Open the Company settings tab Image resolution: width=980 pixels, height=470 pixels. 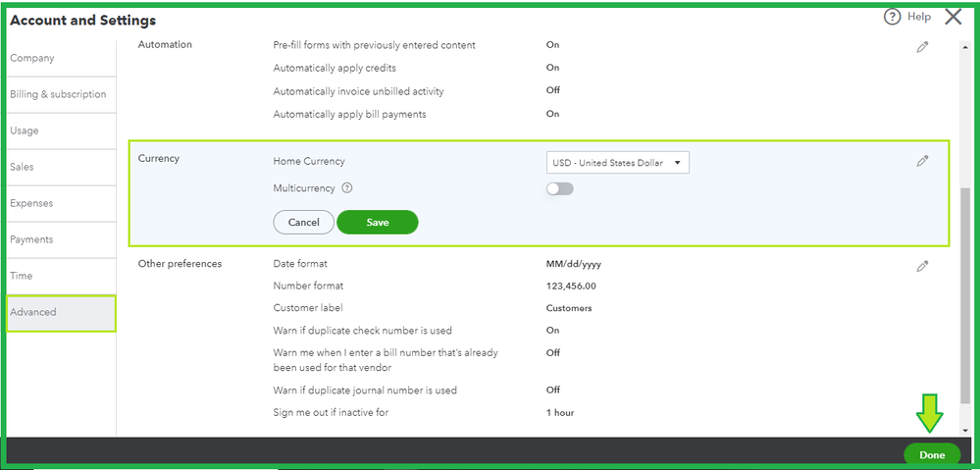[x=32, y=58]
